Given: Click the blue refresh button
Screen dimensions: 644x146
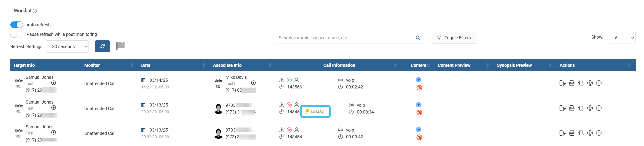Looking at the screenshot, I should tap(102, 46).
